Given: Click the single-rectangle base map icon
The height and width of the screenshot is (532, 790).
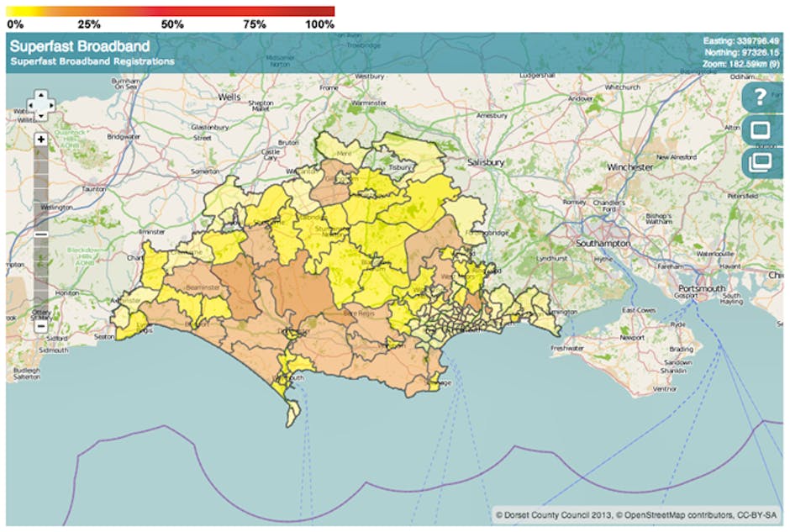Looking at the screenshot, I should tap(761, 131).
